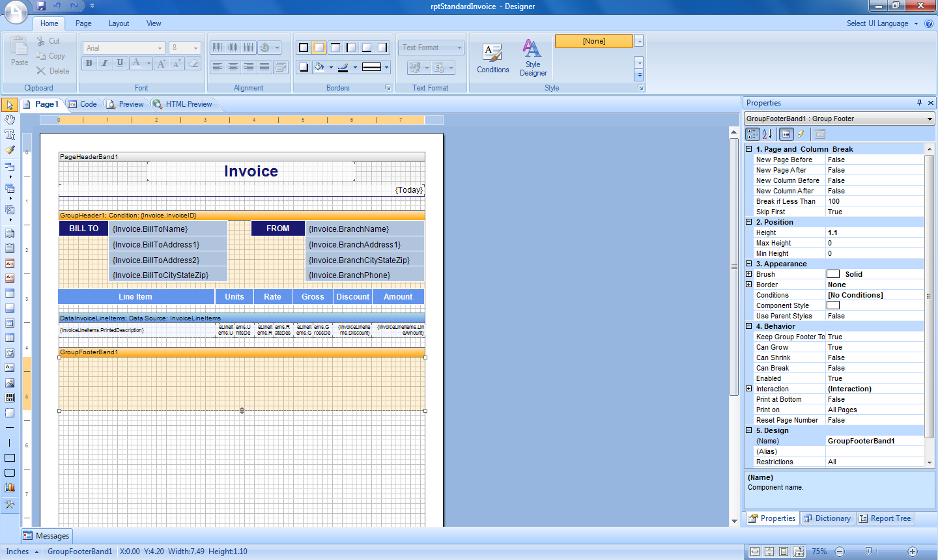Screen dimensions: 938x560
Task: Toggle the all-borders button in the Borders group
Action: tap(304, 48)
